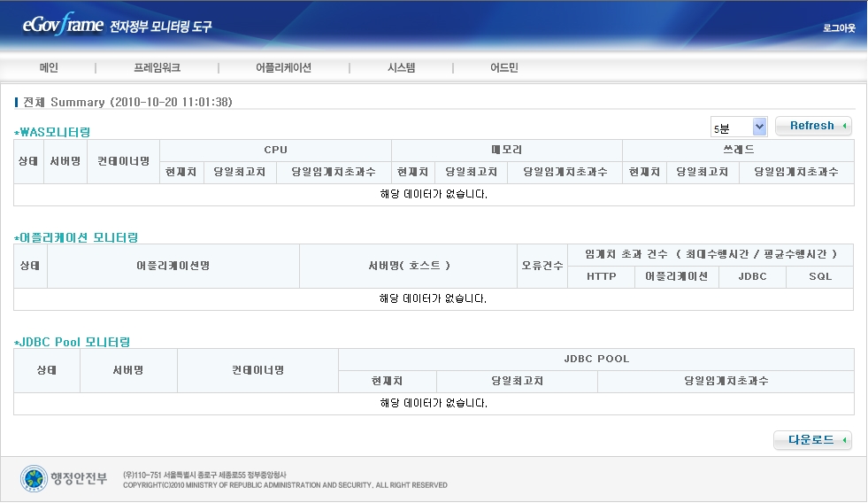Click the SQL column header

pos(820,277)
